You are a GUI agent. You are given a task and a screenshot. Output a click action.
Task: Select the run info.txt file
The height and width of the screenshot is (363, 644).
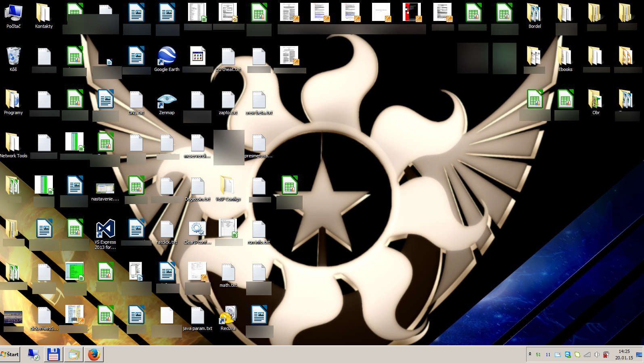pyautogui.click(x=259, y=232)
